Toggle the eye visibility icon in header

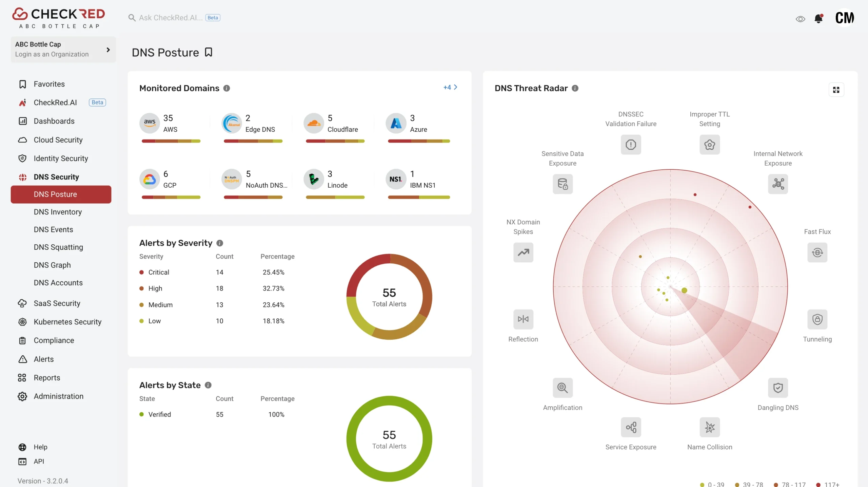800,19
